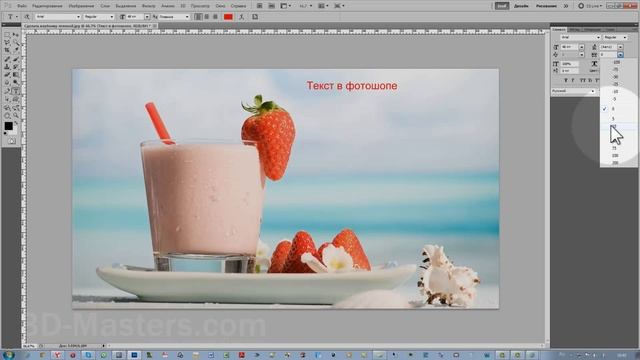Open font size dropdown in options bar
Viewport: 640px width, 360px height.
pos(147,17)
